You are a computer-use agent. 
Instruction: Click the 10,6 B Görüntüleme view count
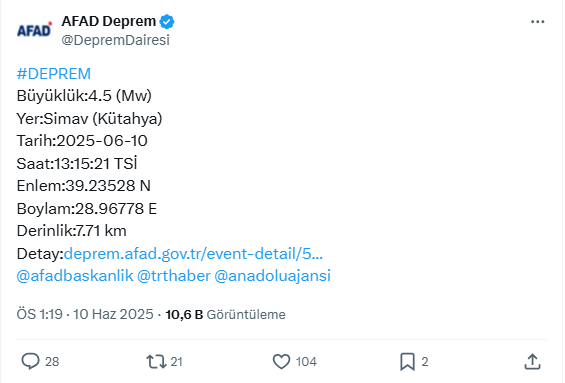coord(225,314)
